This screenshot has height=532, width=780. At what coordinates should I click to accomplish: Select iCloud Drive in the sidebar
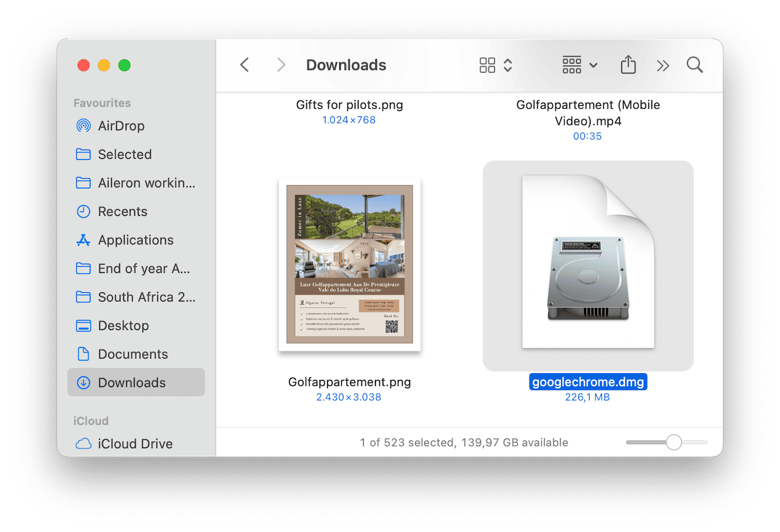[136, 444]
